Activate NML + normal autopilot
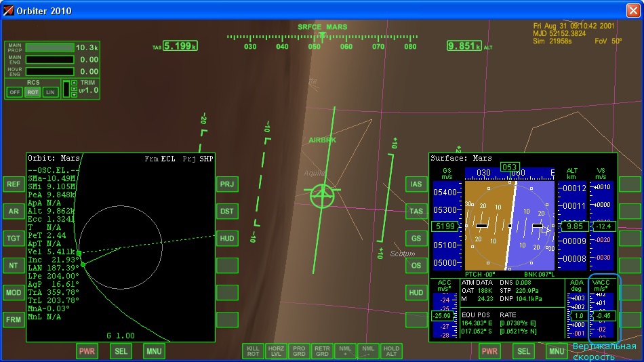 coord(345,351)
